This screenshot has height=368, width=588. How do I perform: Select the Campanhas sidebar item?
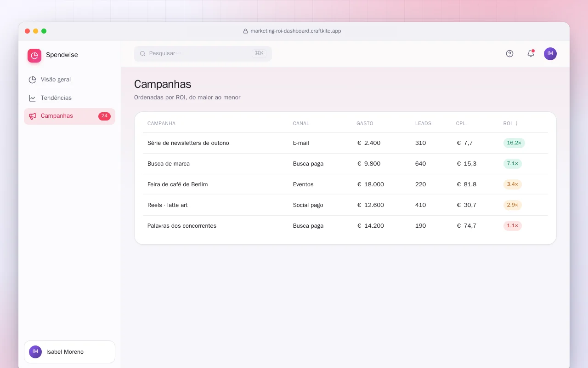click(x=69, y=116)
